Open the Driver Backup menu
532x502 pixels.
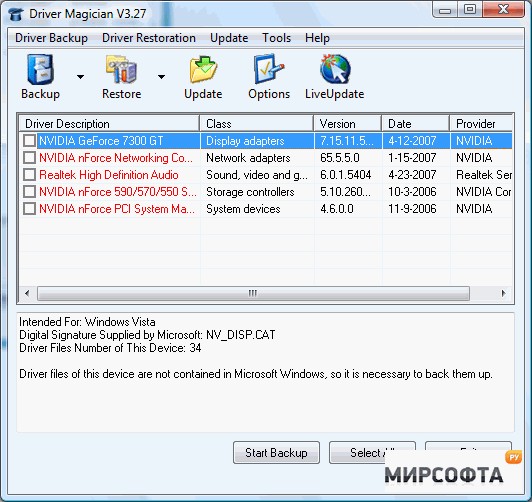[x=51, y=38]
